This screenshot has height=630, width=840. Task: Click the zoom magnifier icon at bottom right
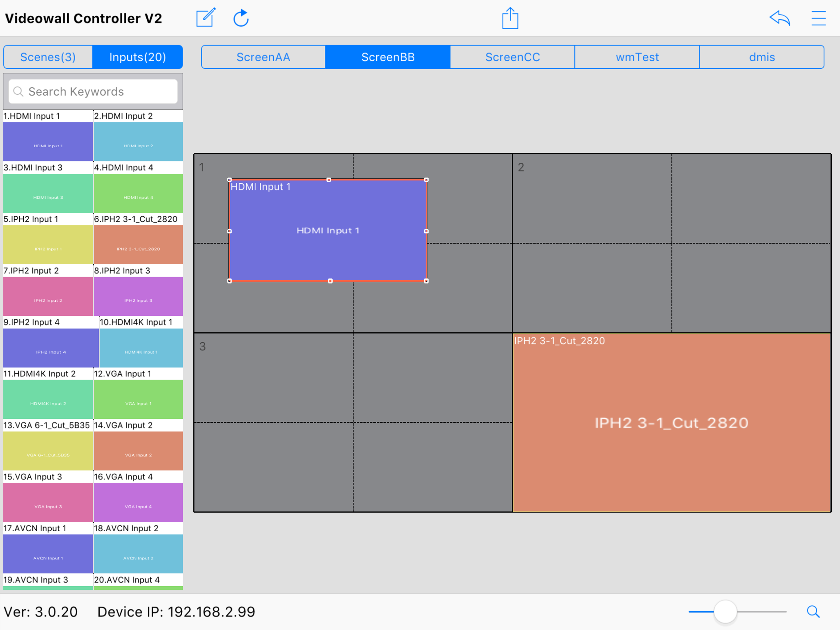[x=813, y=612]
